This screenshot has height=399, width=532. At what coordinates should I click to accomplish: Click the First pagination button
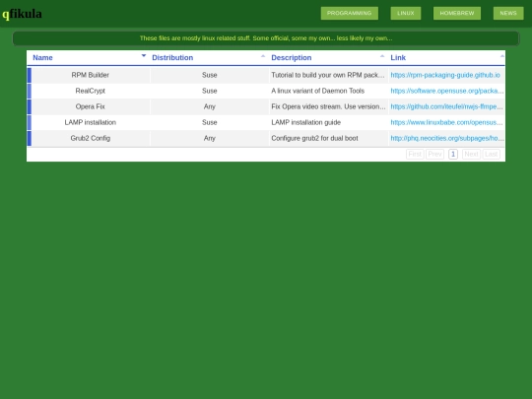pyautogui.click(x=415, y=155)
